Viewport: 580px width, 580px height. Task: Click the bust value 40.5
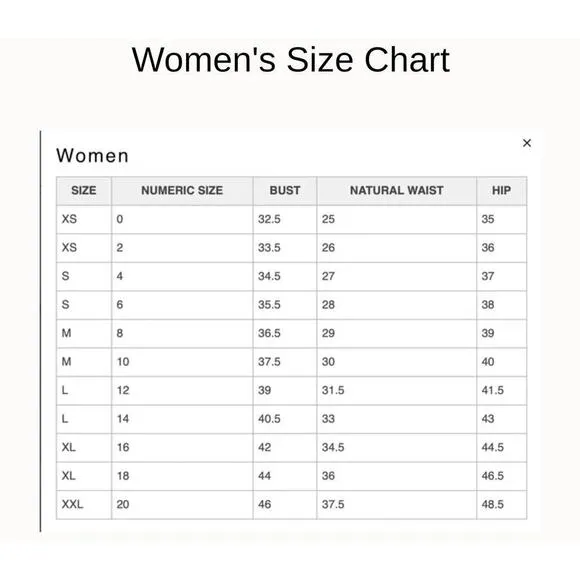[x=269, y=419]
